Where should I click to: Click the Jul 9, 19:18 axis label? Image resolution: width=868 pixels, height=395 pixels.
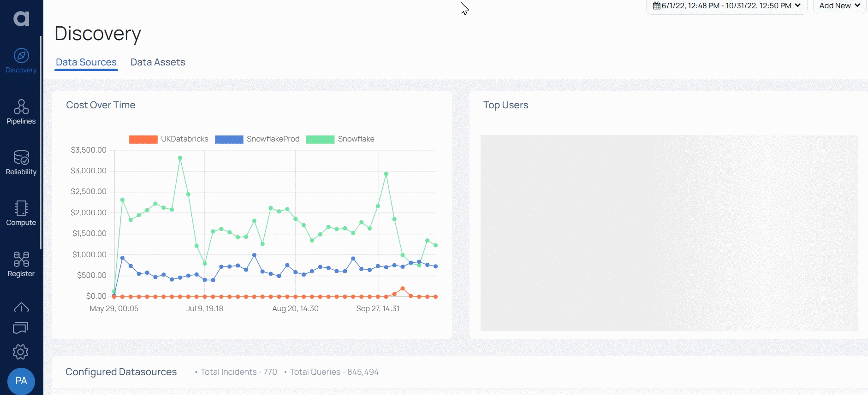(x=205, y=309)
